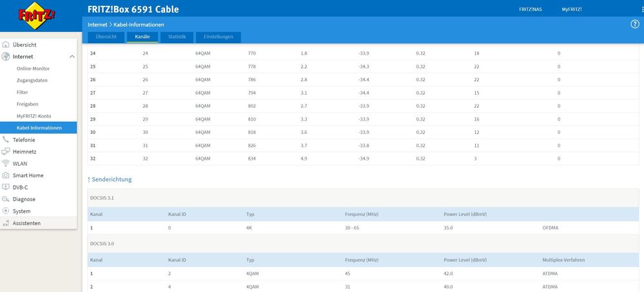The width and height of the screenshot is (644, 292).
Task: Open the three-dot menu at top right
Action: [642, 10]
